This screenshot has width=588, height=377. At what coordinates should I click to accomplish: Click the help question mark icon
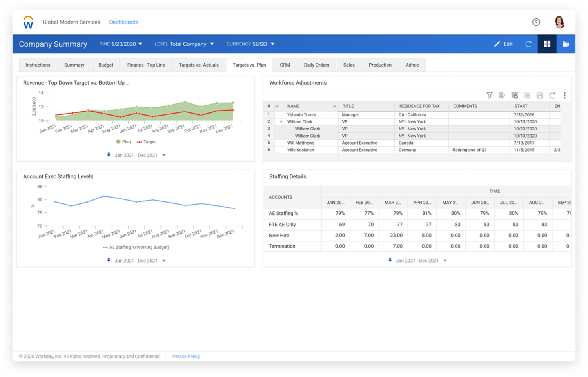(x=536, y=22)
